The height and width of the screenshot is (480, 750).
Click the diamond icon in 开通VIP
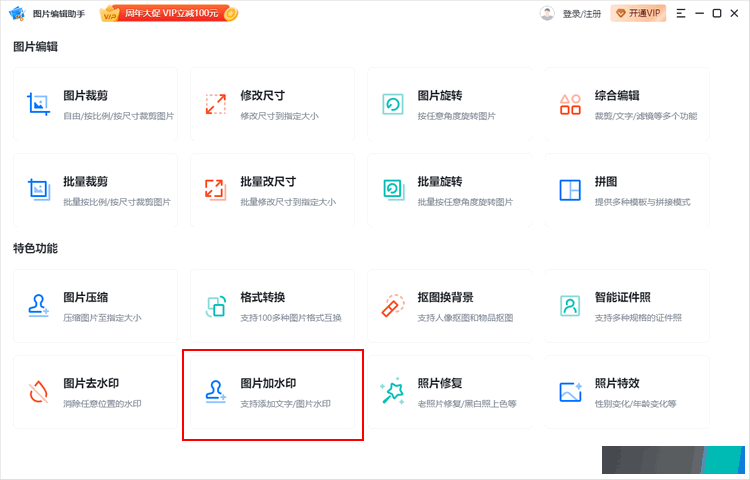[x=621, y=13]
